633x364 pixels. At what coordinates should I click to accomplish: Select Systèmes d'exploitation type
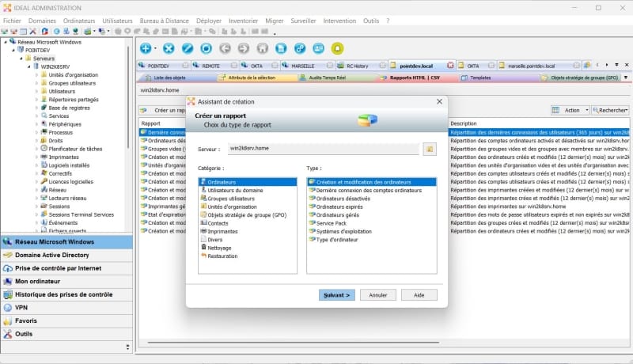[x=372, y=232]
